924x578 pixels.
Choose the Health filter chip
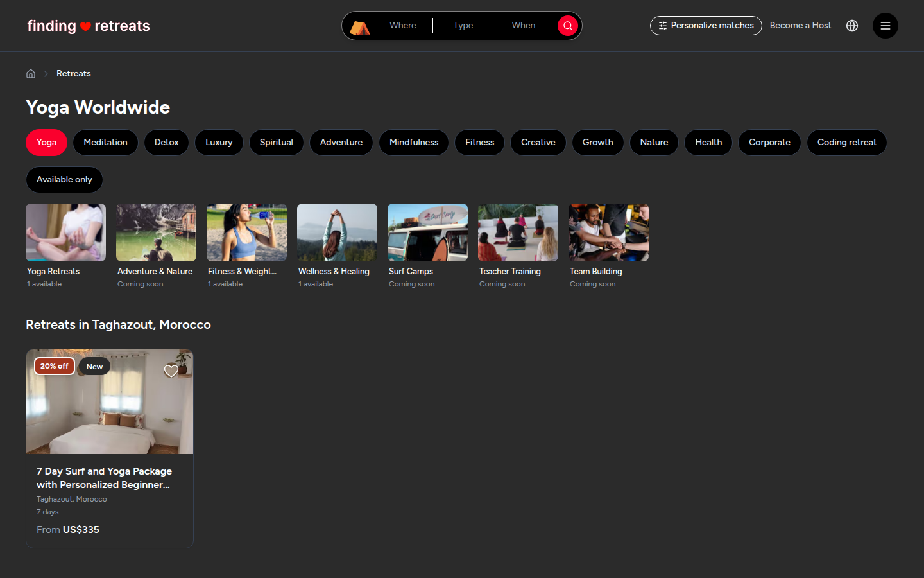708,143
